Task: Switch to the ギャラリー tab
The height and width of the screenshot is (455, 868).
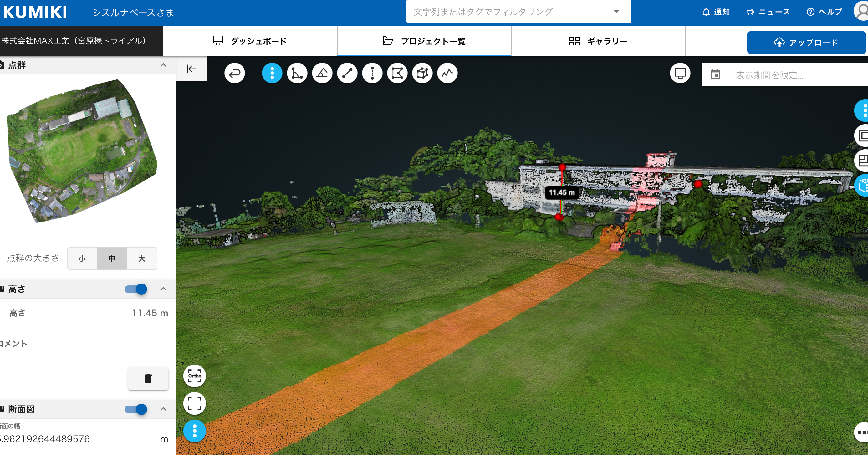Action: point(598,41)
